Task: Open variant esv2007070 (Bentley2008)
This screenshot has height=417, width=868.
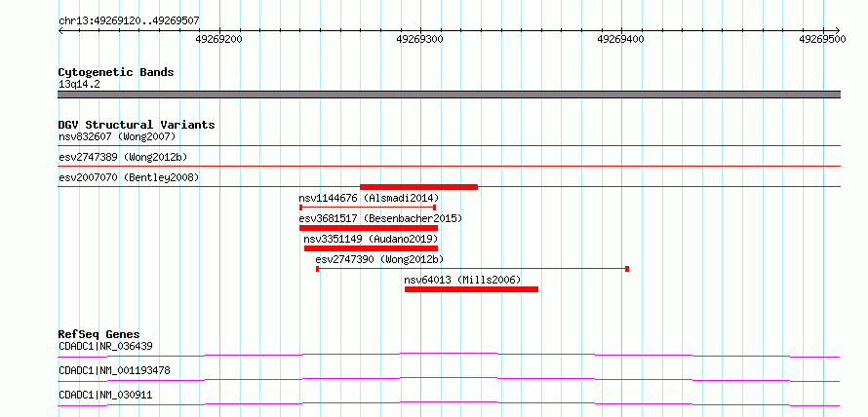Action: (x=129, y=177)
